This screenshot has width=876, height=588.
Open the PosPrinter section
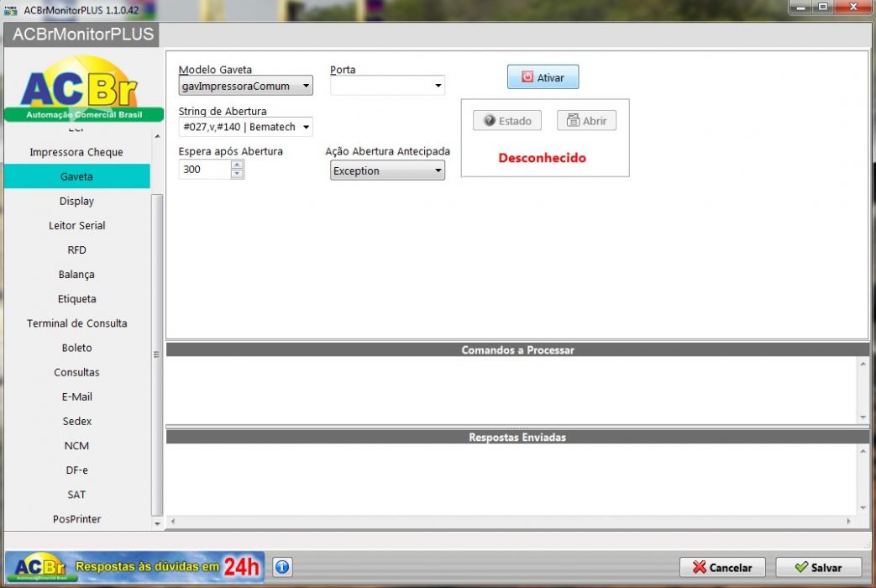(76, 518)
